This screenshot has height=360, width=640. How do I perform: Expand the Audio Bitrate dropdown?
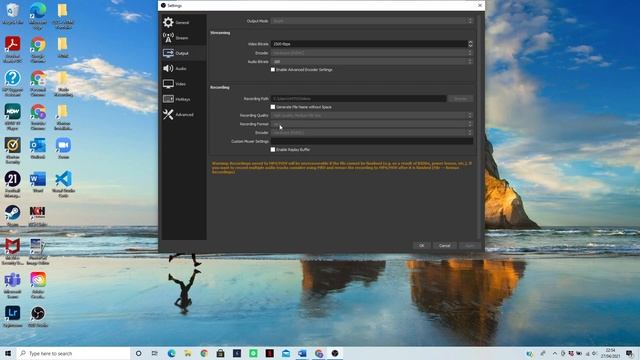point(372,62)
